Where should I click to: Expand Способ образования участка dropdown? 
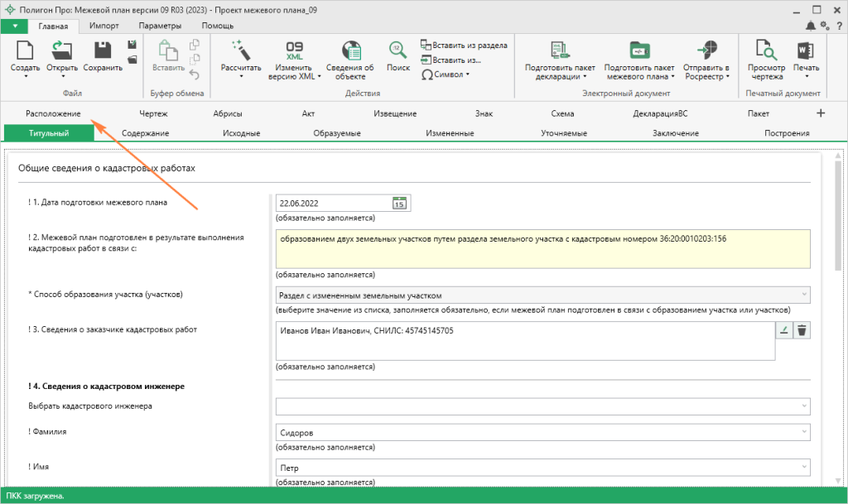(x=802, y=295)
